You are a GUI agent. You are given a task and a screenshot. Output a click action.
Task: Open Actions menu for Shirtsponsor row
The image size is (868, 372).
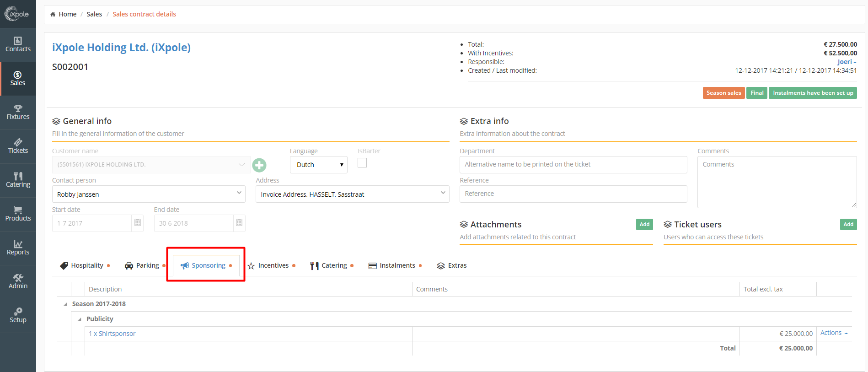(834, 333)
